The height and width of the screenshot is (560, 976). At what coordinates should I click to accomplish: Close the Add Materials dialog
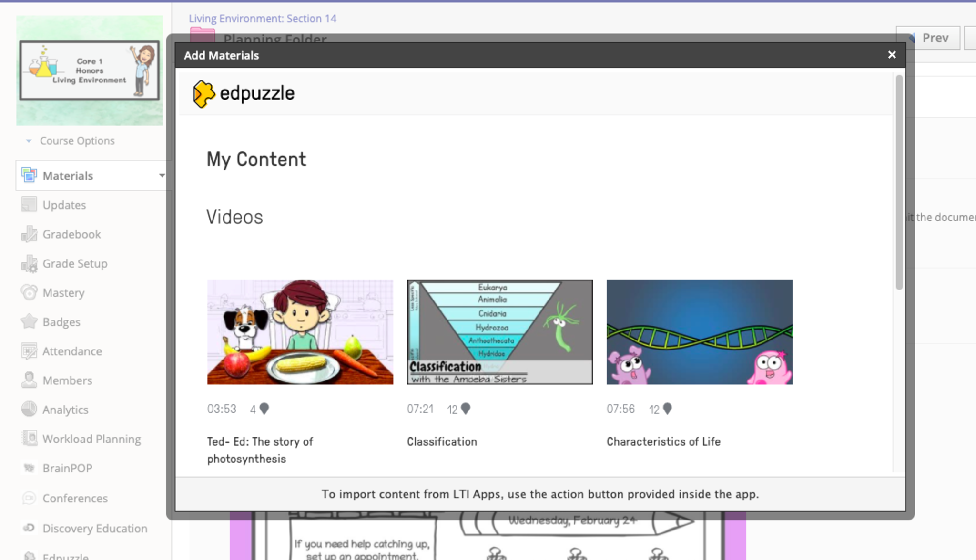click(892, 55)
